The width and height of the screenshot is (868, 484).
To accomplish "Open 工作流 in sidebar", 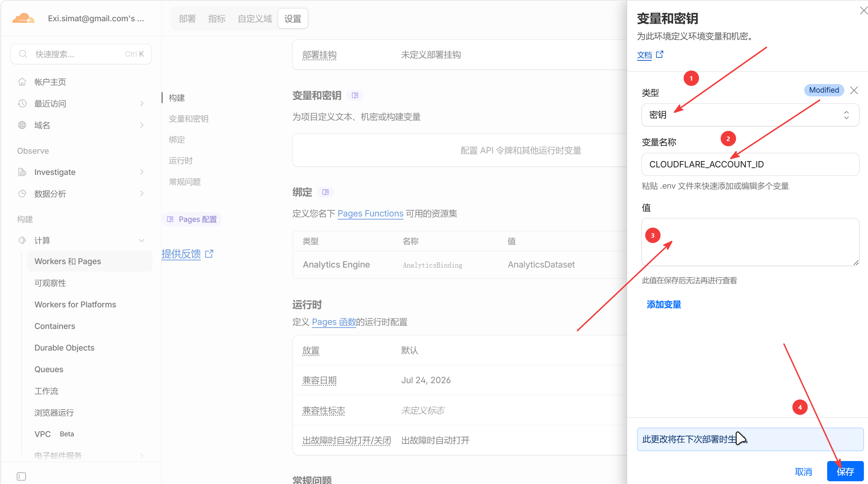I will click(x=46, y=391).
